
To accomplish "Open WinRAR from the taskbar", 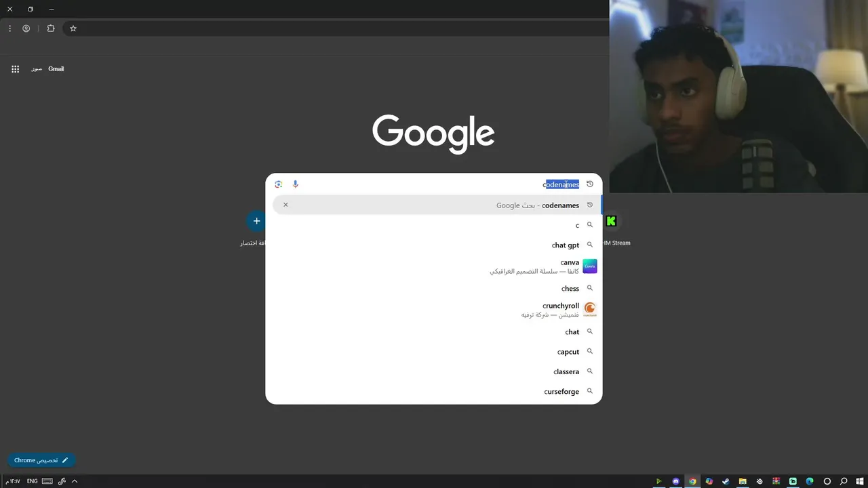I will [x=776, y=481].
